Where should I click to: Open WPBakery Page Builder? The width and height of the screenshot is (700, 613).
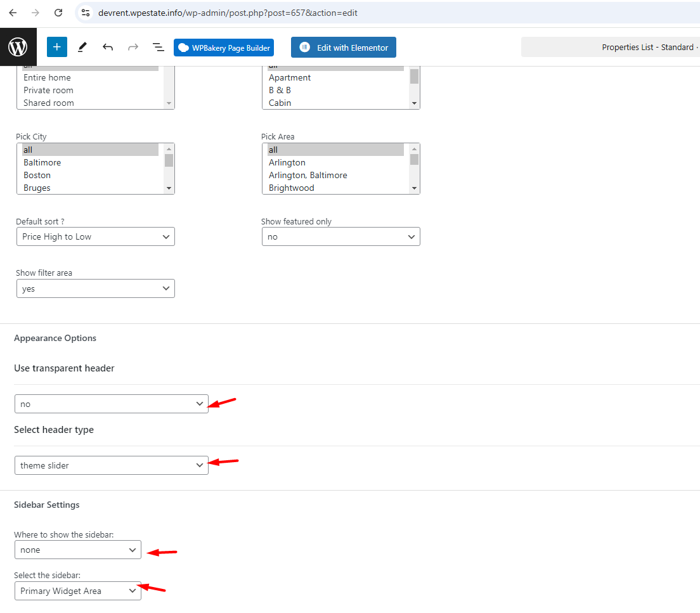pyautogui.click(x=224, y=48)
